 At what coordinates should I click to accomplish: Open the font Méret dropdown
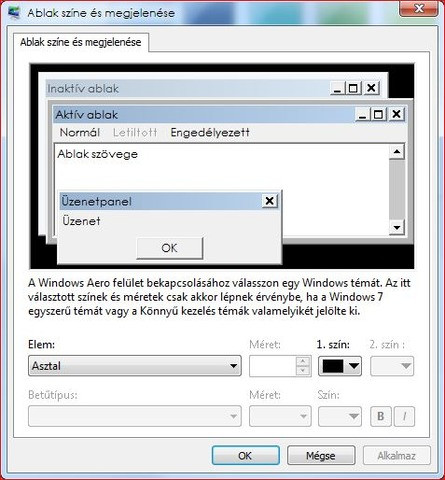click(x=280, y=416)
